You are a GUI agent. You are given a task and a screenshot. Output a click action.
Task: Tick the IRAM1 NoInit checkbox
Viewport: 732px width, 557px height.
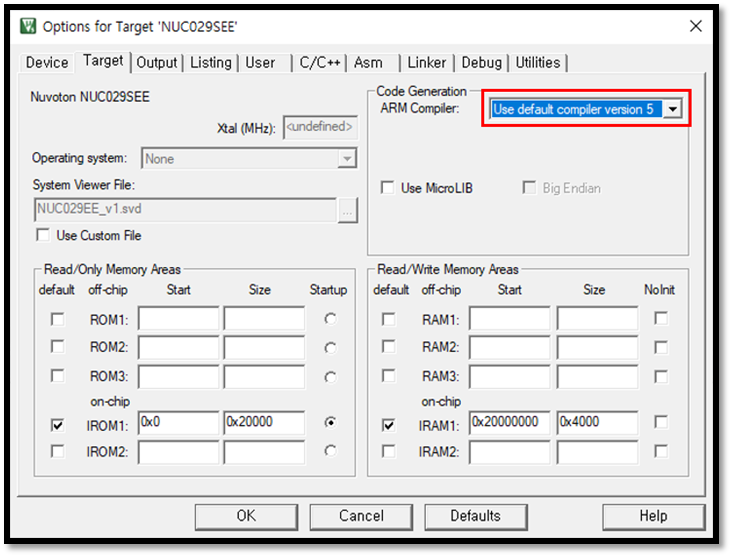[x=661, y=422]
